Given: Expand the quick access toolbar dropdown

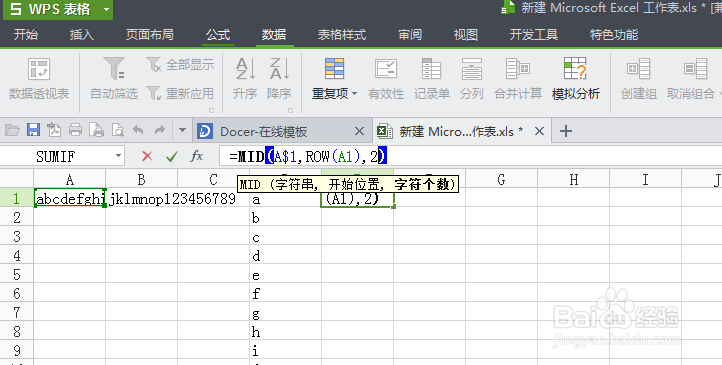Looking at the screenshot, I should [x=182, y=131].
